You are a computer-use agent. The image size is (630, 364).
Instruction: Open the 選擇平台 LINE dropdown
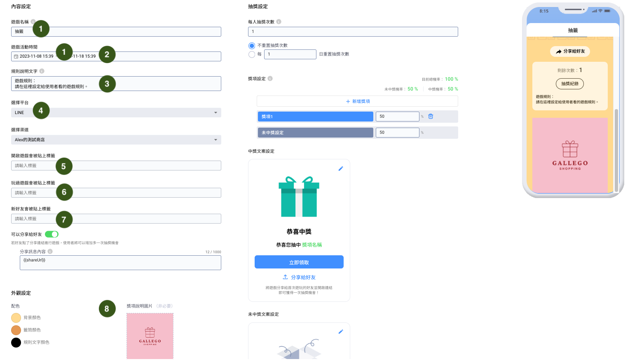(x=116, y=113)
